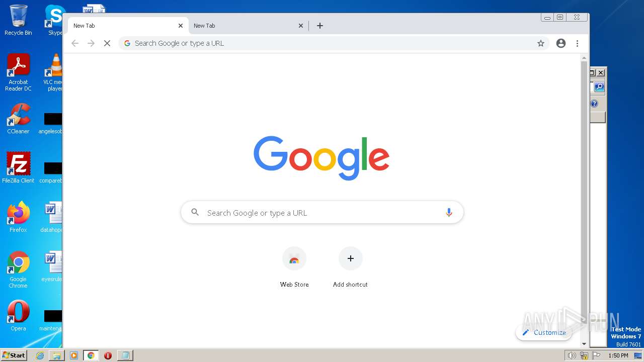This screenshot has height=362, width=644.
Task: Click the Opera taskbar icon
Action: coord(108,355)
